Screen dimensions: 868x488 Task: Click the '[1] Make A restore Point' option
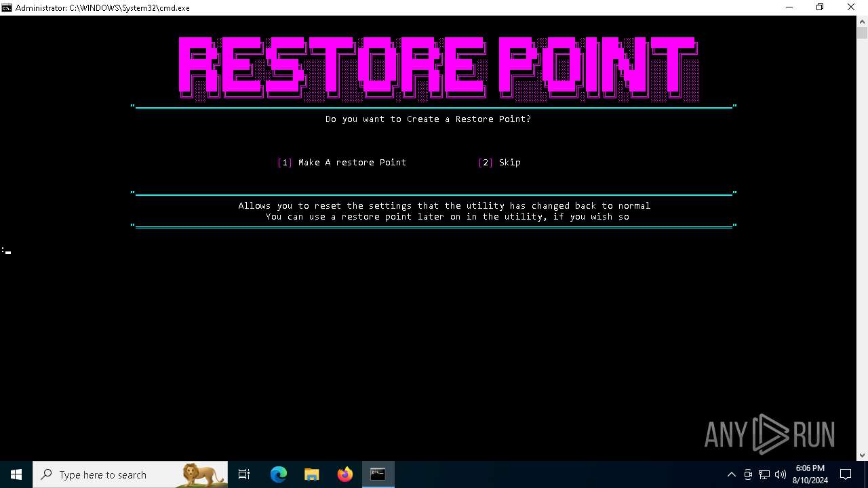tap(342, 163)
